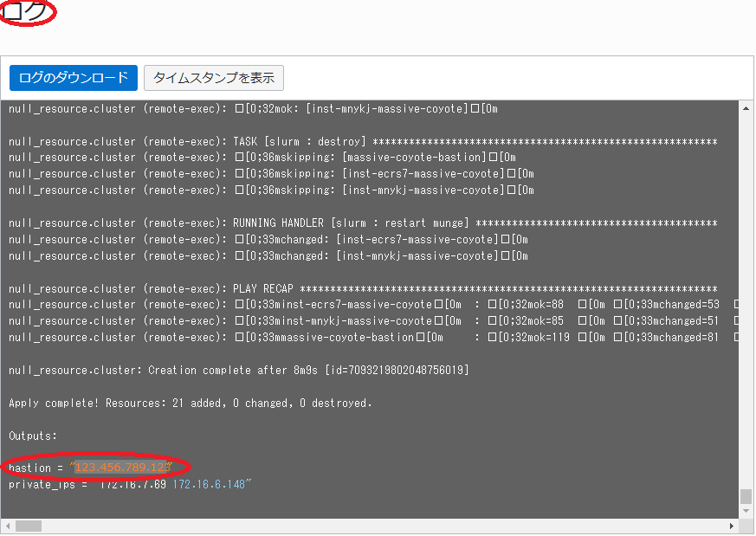
Task: Click the ログのダウンロード button
Action: (x=74, y=78)
